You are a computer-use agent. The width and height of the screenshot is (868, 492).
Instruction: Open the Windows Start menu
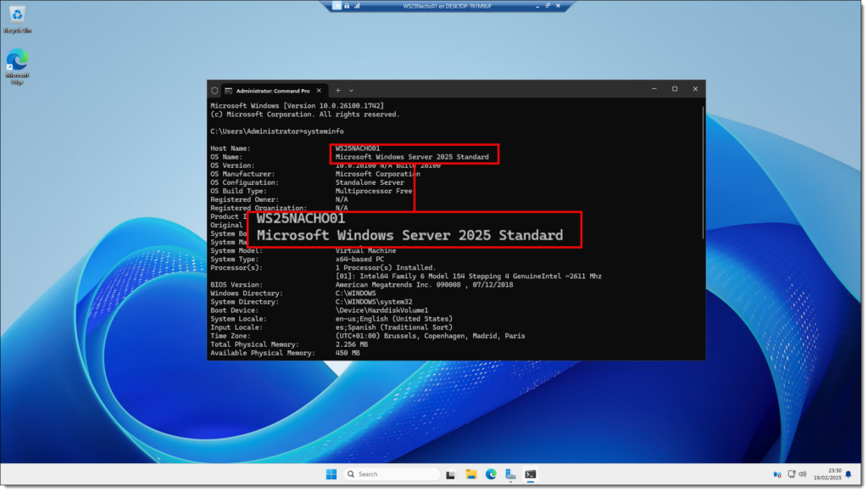(332, 475)
